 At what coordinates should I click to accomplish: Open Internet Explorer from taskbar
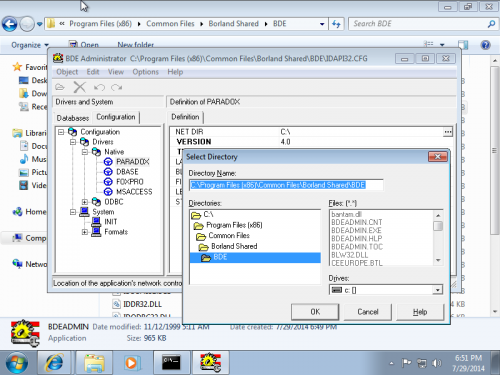click(x=55, y=363)
